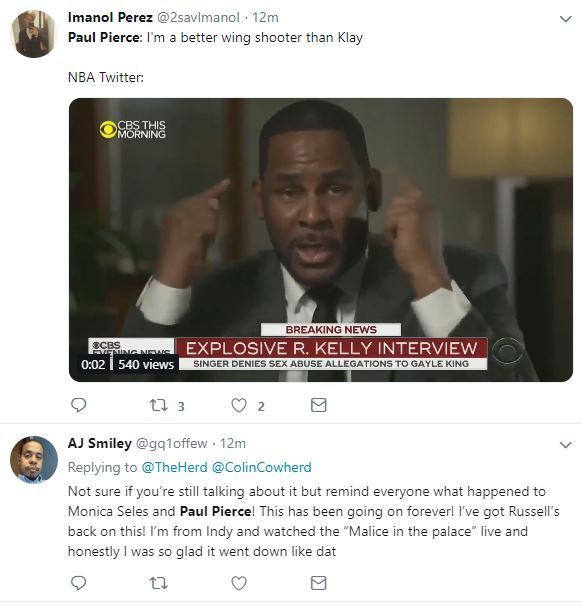582x607 pixels.
Task: Expand the options chevron on AJ Smiley tweet
Action: click(566, 445)
